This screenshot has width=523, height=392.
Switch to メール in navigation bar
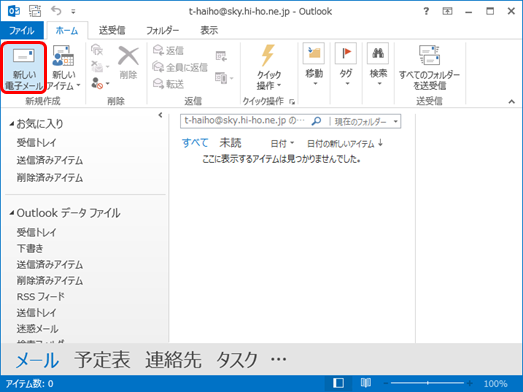[x=37, y=360]
